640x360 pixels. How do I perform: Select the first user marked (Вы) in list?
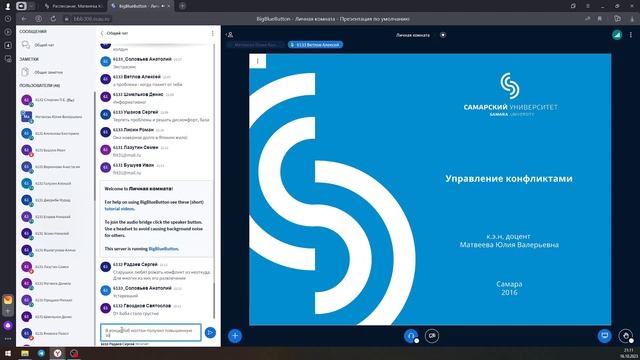click(x=55, y=100)
